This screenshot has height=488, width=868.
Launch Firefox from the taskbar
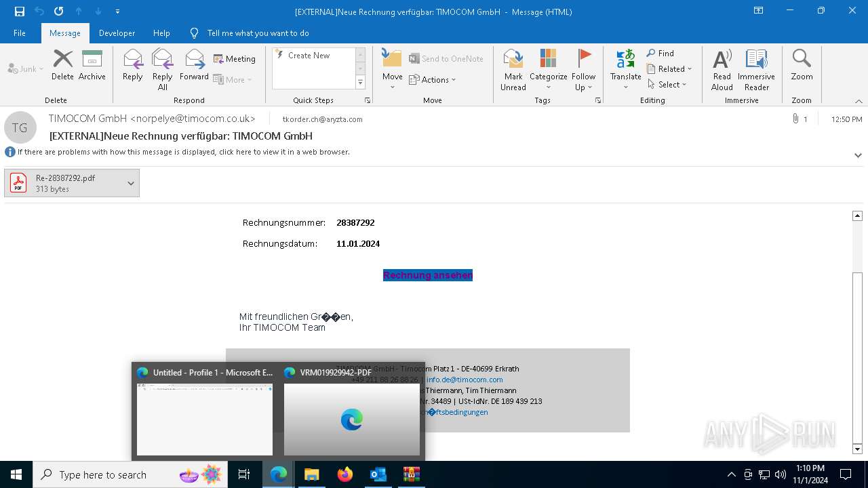pyautogui.click(x=344, y=474)
